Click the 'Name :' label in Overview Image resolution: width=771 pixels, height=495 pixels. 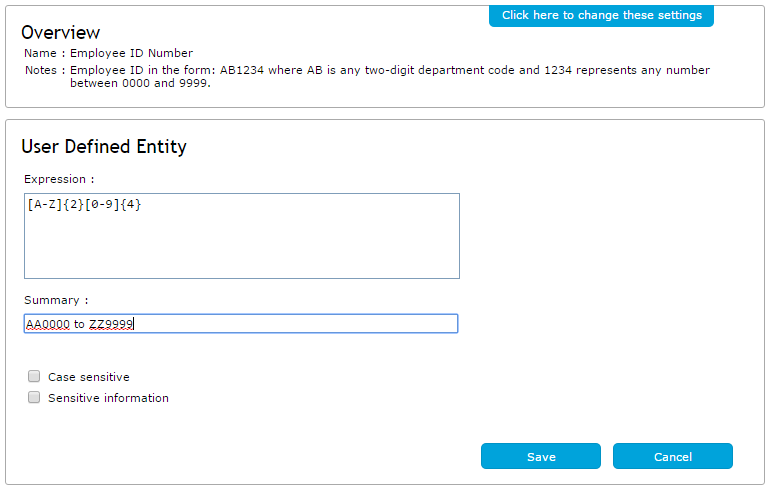click(x=45, y=53)
